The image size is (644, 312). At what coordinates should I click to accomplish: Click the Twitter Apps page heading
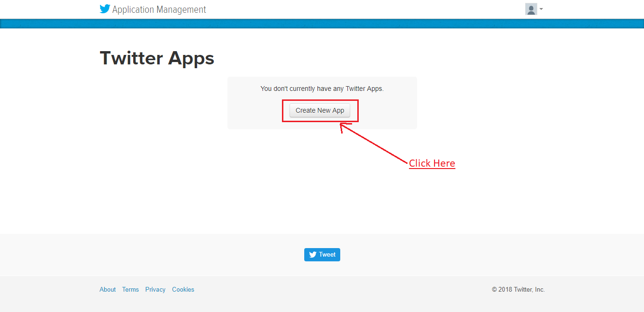(157, 58)
